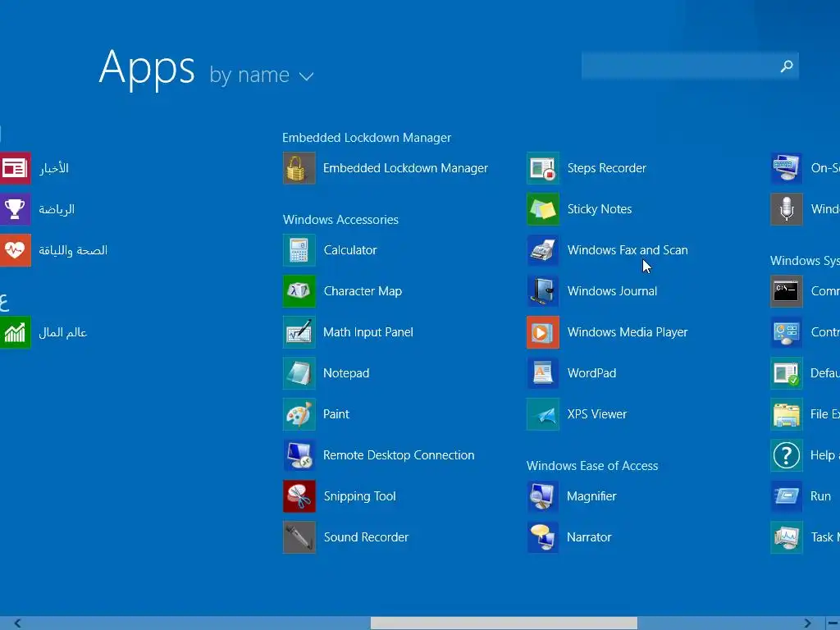Open the Remote Desktop Connection icon
This screenshot has width=840, height=630.
(x=299, y=455)
